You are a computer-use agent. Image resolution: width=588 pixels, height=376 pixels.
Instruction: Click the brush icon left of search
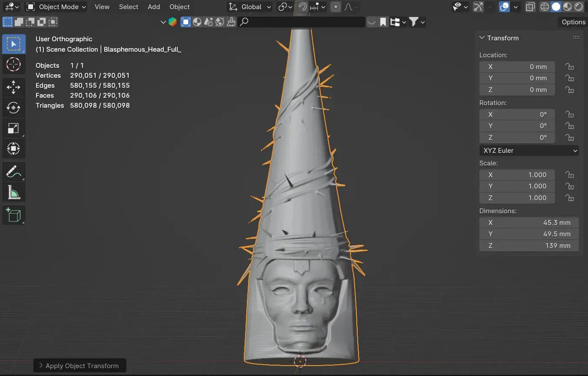point(231,22)
